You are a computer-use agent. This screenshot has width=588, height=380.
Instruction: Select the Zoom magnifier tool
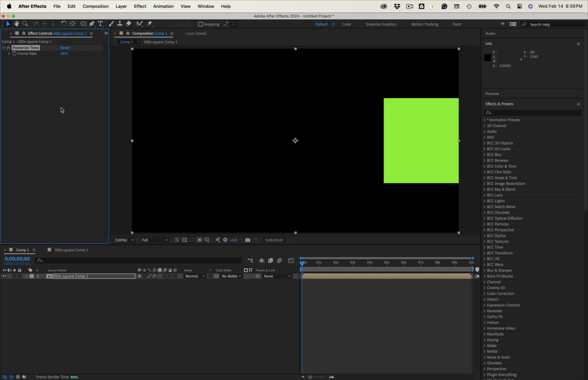tap(25, 24)
